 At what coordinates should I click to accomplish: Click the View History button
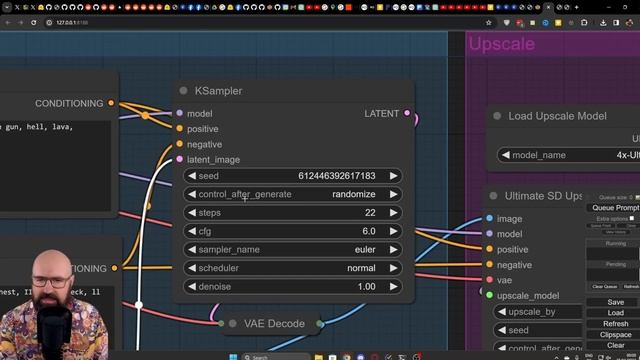coord(615,232)
